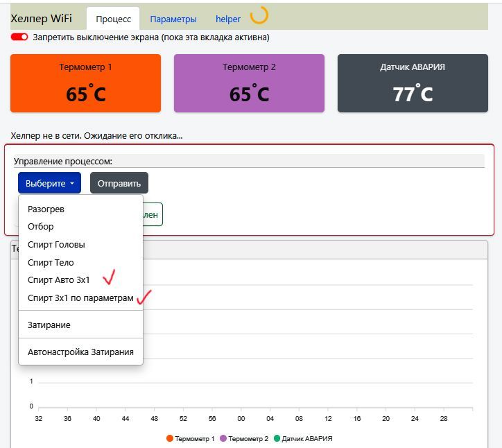Viewport: 502px width, 448px height.
Task: Open the Процесс tab
Action: tap(113, 19)
